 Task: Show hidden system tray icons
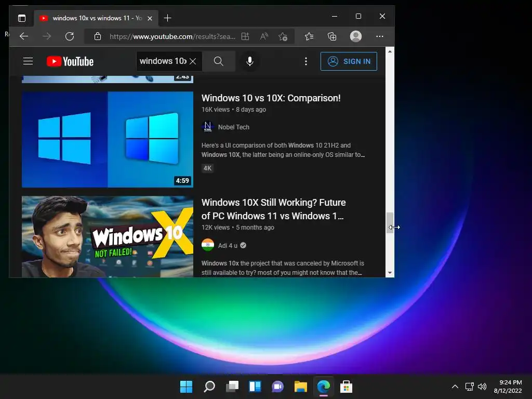point(455,387)
